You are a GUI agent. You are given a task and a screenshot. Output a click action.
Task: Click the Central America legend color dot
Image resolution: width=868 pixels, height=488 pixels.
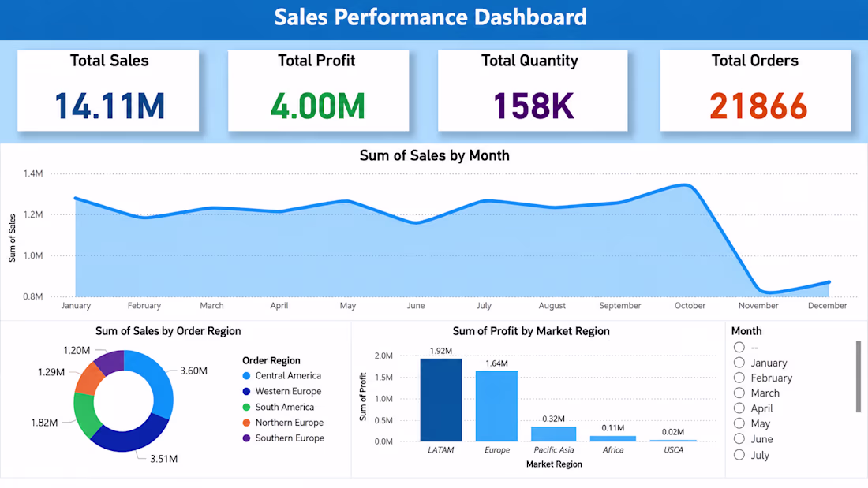[x=246, y=376]
